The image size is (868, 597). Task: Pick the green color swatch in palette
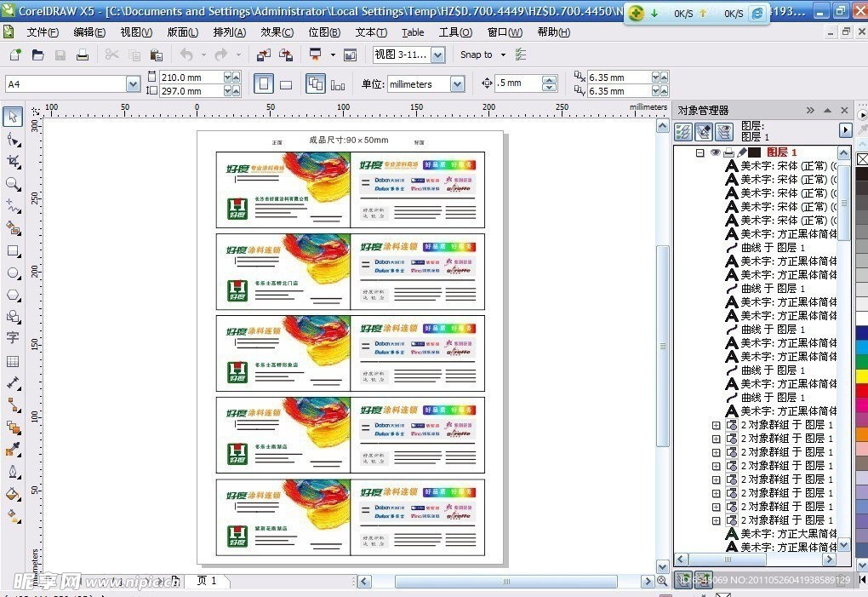point(862,362)
